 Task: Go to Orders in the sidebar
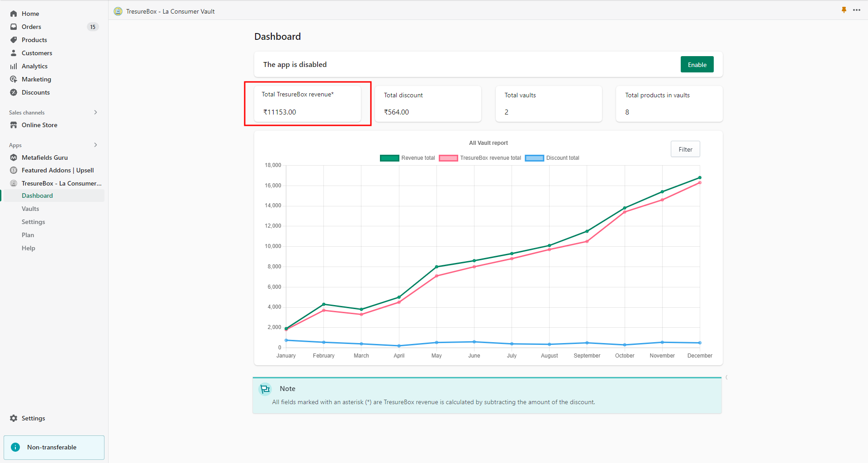tap(31, 27)
